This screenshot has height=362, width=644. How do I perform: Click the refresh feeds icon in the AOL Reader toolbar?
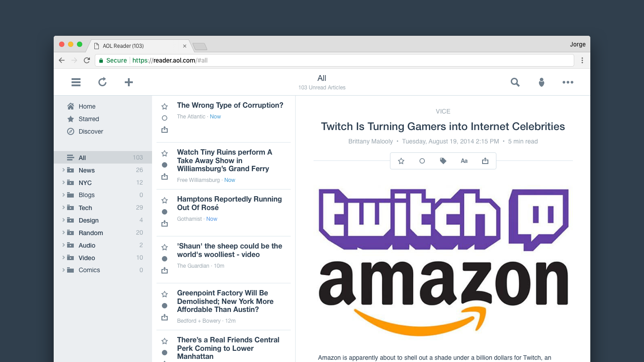tap(102, 82)
